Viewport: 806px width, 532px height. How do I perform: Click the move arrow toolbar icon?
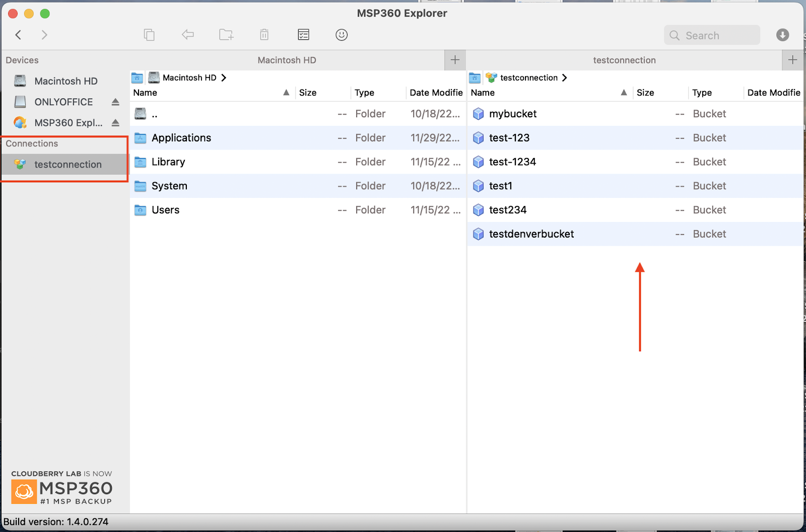[x=188, y=35]
